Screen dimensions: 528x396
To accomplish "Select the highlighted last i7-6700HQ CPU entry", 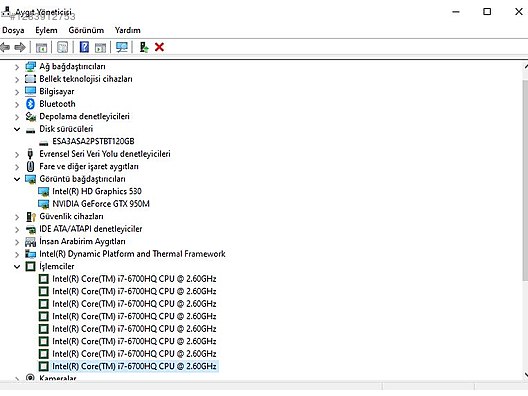I will point(134,366).
